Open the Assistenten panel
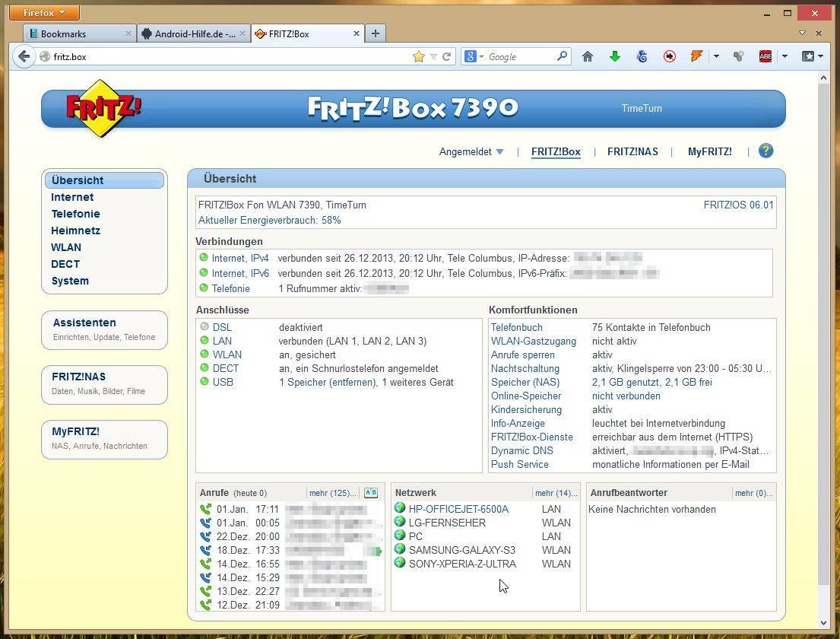Image resolution: width=840 pixels, height=639 pixels. coord(104,329)
